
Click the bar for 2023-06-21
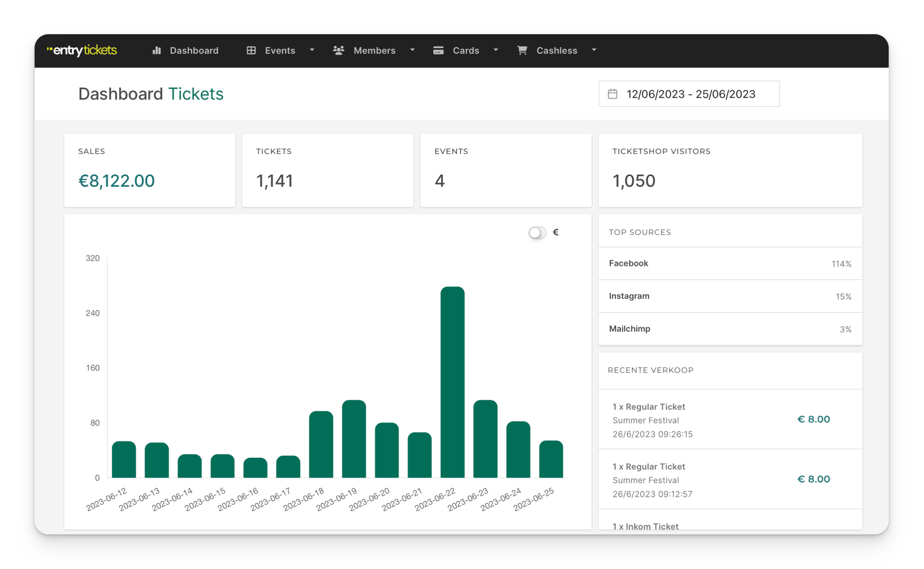[419, 455]
